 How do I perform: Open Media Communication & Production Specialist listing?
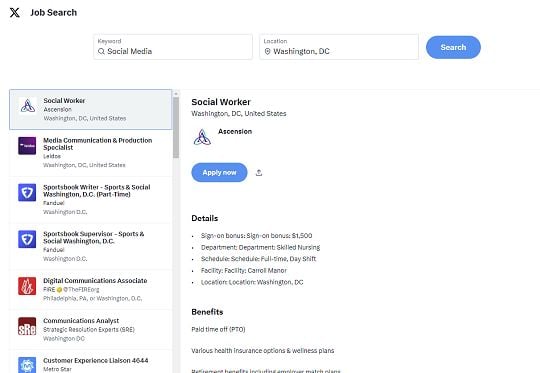click(x=91, y=153)
